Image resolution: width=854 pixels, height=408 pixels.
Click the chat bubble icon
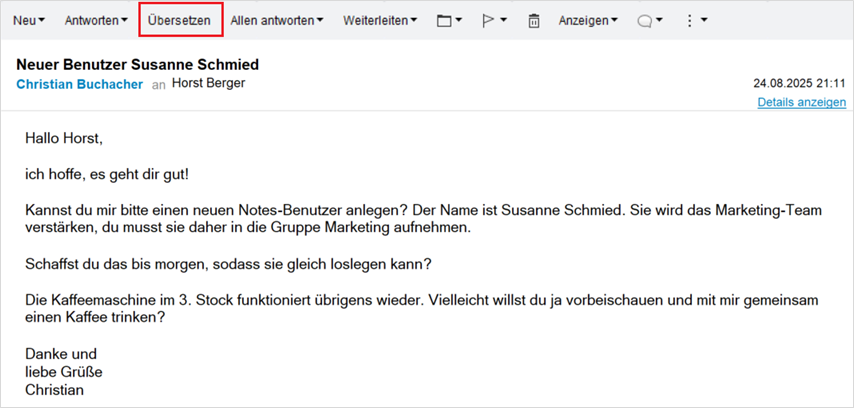(645, 21)
